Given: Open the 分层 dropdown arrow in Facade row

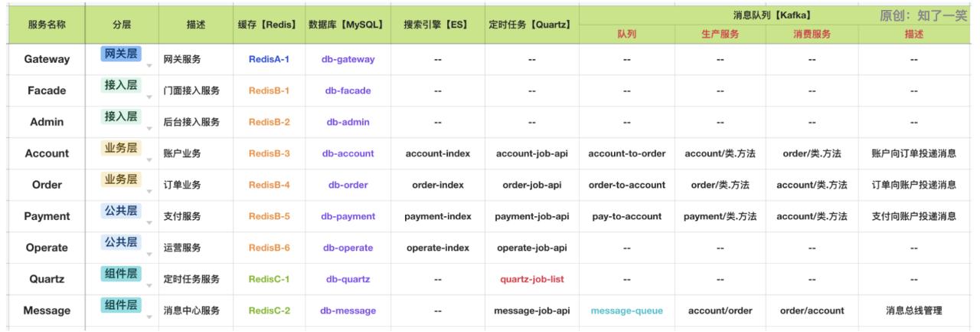Looking at the screenshot, I should click(149, 97).
